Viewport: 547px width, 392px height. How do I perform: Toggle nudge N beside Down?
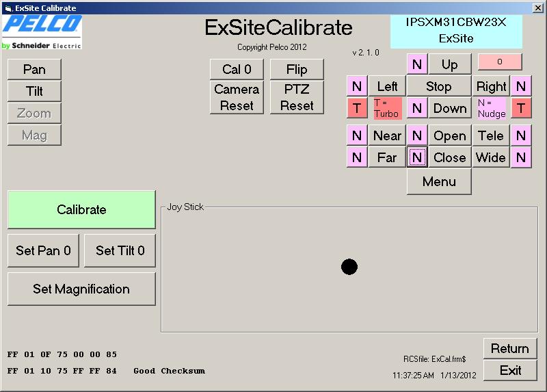click(x=417, y=108)
